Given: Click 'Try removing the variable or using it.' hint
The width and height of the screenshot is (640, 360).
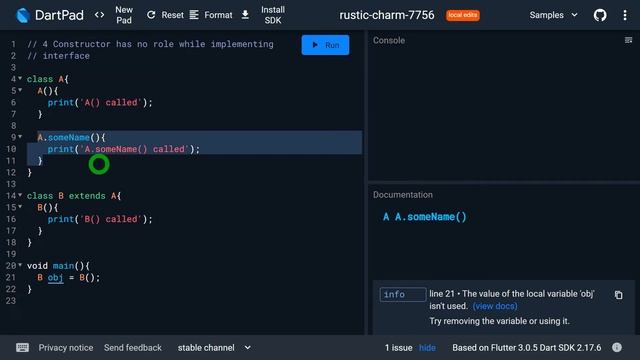Looking at the screenshot, I should (499, 321).
